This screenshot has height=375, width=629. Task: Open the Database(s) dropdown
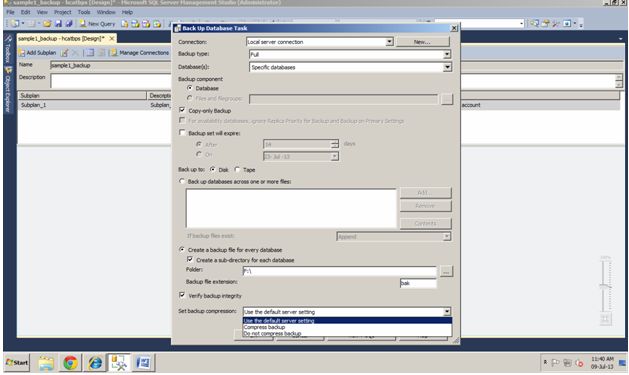pos(447,67)
